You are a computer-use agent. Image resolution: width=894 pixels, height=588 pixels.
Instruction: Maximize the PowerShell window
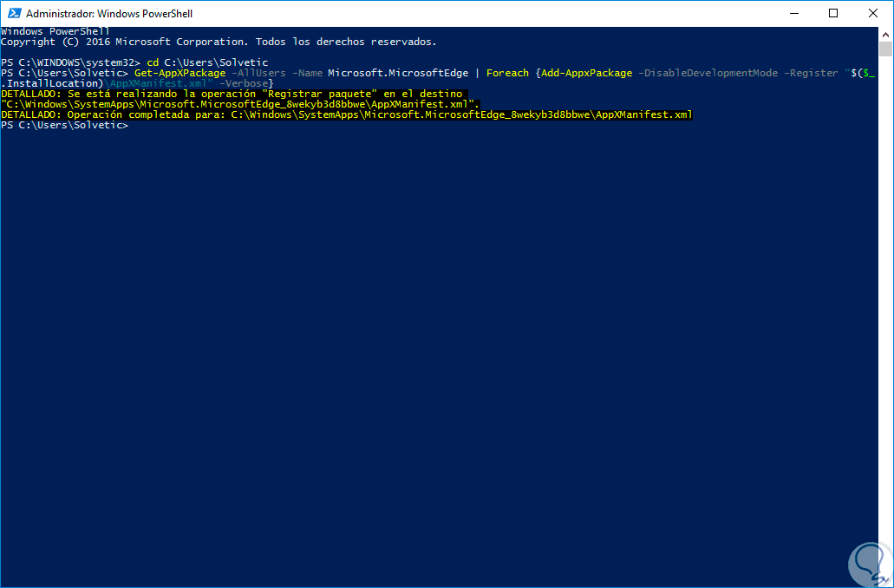[x=833, y=13]
